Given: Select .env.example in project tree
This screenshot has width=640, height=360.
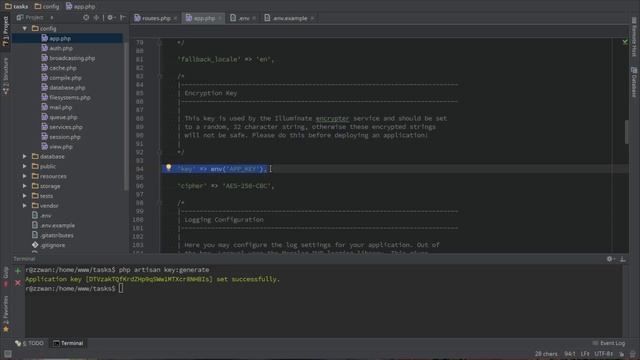Looking at the screenshot, I should coord(53,225).
